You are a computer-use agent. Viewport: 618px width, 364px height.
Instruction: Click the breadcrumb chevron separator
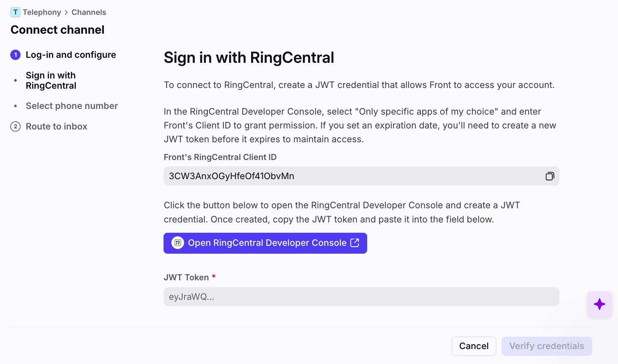pos(66,12)
